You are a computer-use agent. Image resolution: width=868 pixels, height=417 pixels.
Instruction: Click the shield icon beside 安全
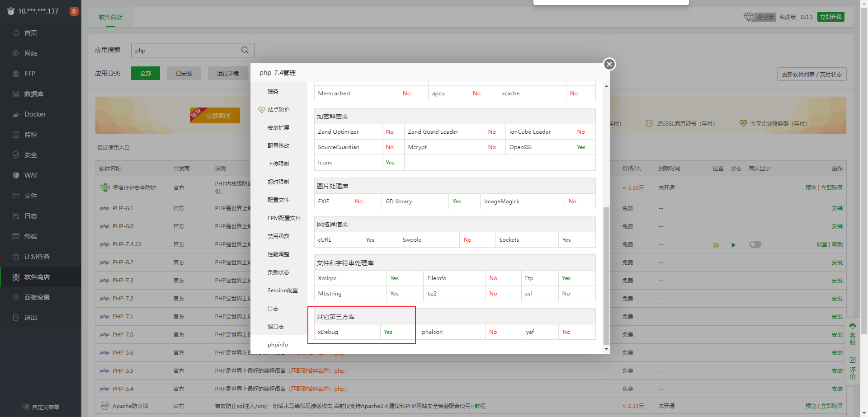[x=16, y=155]
